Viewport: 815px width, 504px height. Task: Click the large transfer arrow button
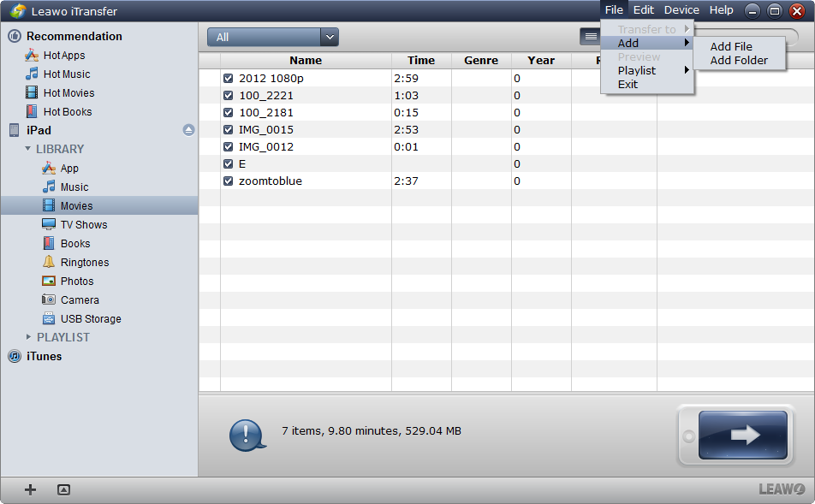coord(742,435)
